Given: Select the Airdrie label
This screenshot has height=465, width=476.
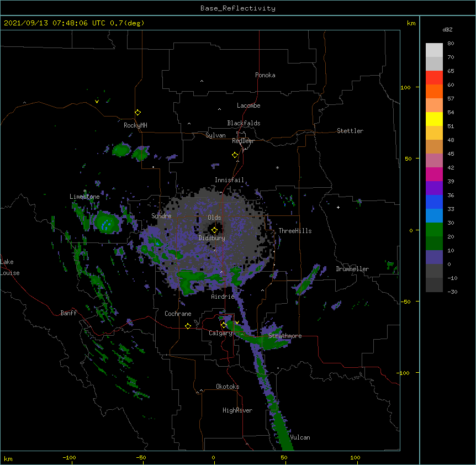Looking at the screenshot, I should (x=223, y=297).
